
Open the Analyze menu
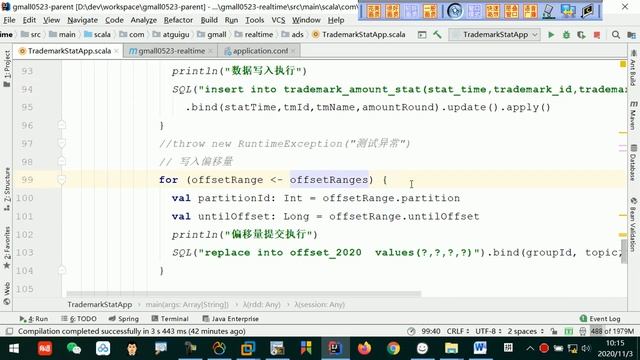click(144, 20)
